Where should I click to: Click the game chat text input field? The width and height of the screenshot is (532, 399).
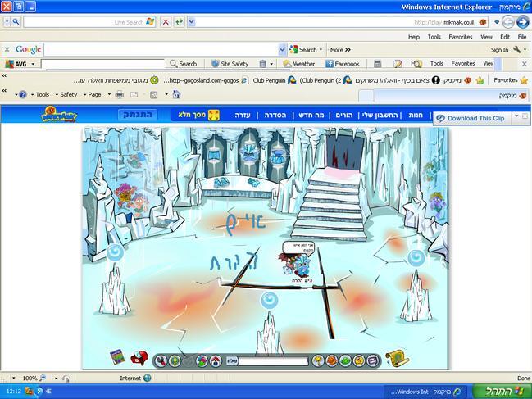(x=271, y=360)
